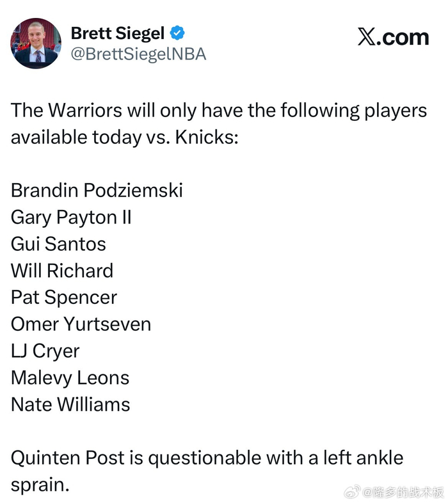Viewport: 448px width, 503px height.
Task: Select the Gary Payton II line
Action: [x=71, y=218]
